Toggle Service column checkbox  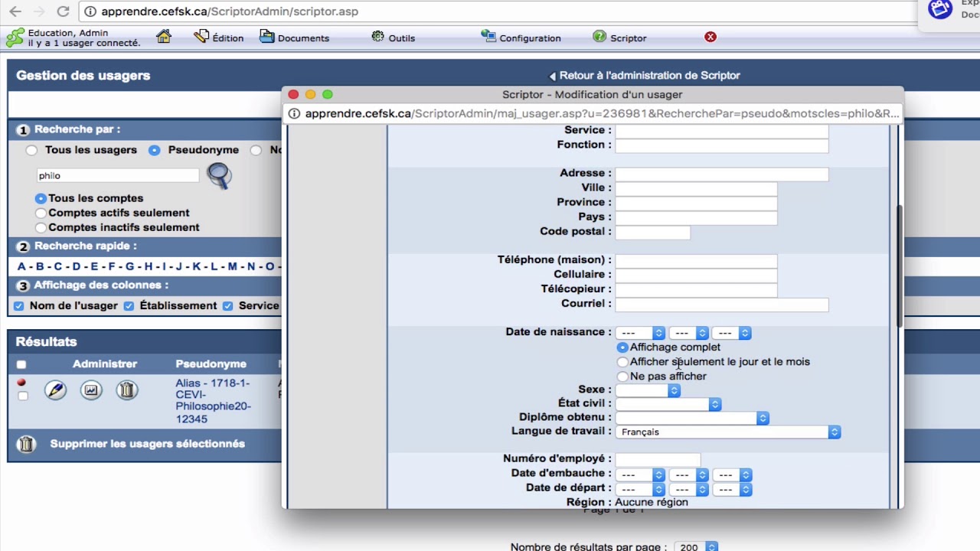pyautogui.click(x=227, y=306)
